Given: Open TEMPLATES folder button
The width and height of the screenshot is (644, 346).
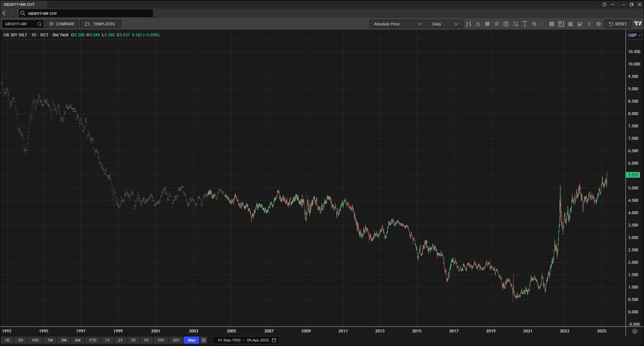Looking at the screenshot, I should pos(100,24).
